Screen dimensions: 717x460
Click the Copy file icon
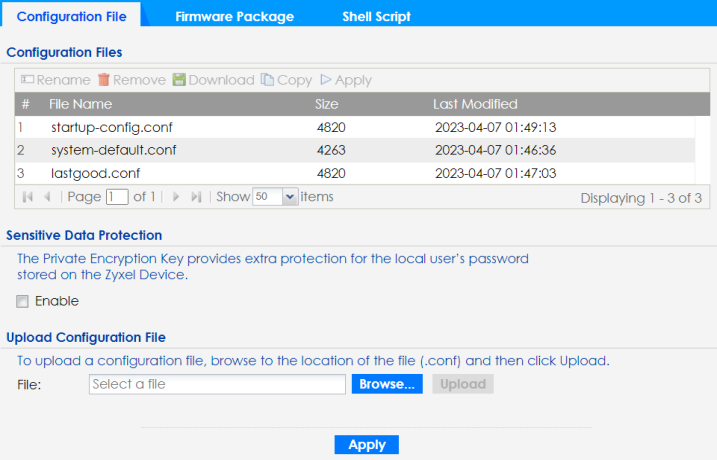coord(267,80)
